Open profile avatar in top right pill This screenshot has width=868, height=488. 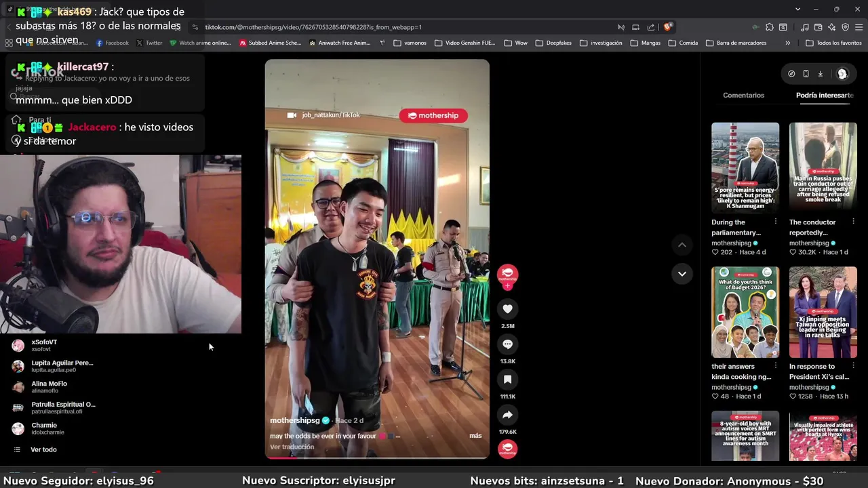(x=842, y=74)
